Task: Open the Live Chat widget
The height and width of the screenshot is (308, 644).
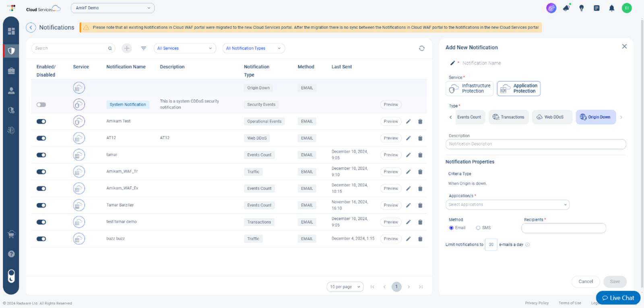Action: (618, 298)
